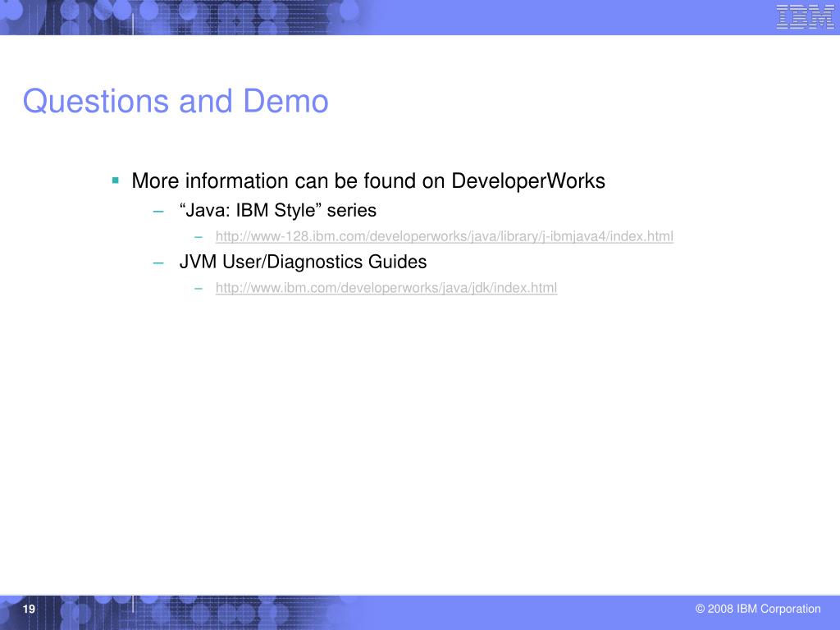Viewport: 840px width, 630px height.
Task: Click the "Java: IBM Style" series line
Action: (277, 210)
